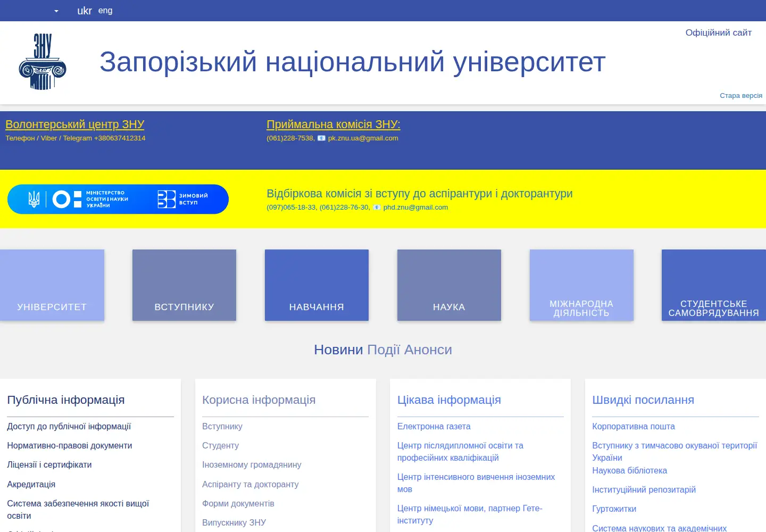Open Центр післядипломної освіти link
The width and height of the screenshot is (766, 532).
click(461, 452)
